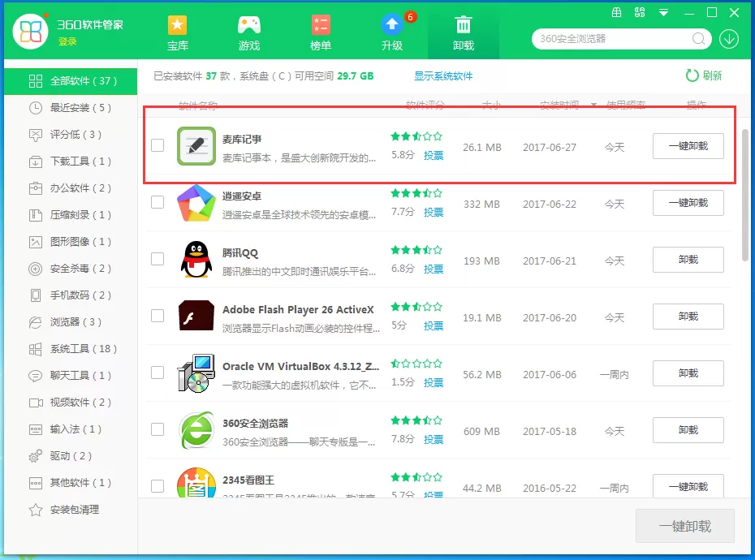Click the 安装包清理 star icon
This screenshot has height=560, width=755.
36,510
